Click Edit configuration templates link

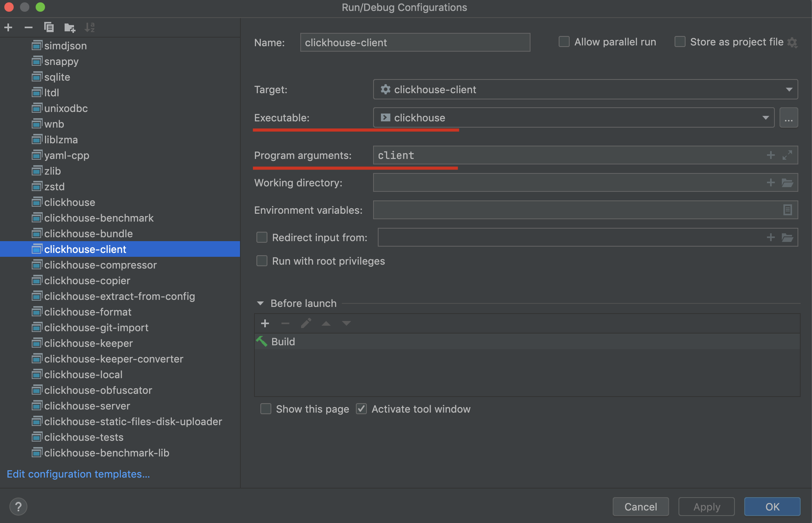[x=78, y=474]
